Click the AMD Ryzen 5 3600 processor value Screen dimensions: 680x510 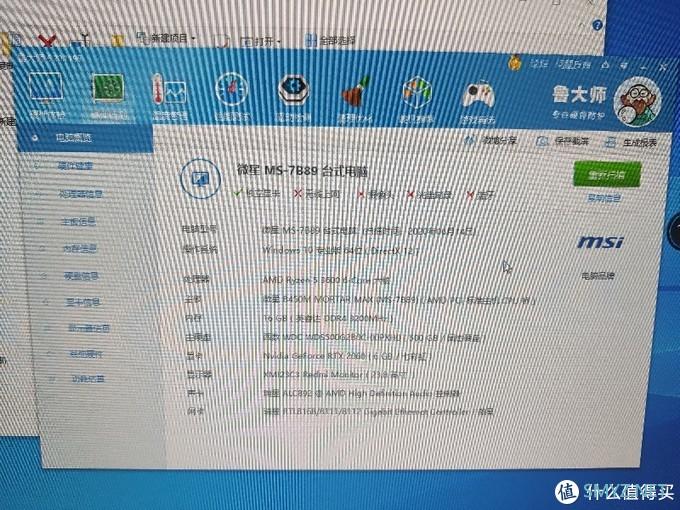[x=326, y=280]
